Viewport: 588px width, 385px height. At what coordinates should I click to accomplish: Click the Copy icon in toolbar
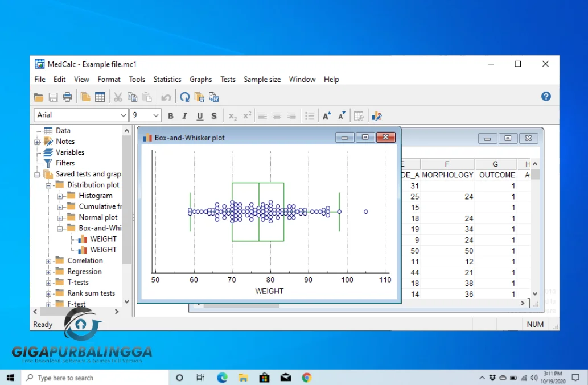133,97
